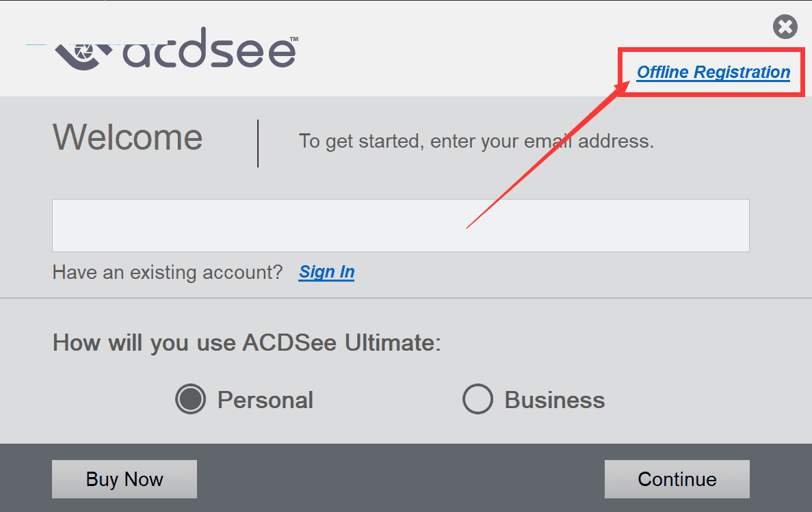Viewport: 812px width, 512px height.
Task: Click the 'To get started' instruction text
Action: click(476, 142)
